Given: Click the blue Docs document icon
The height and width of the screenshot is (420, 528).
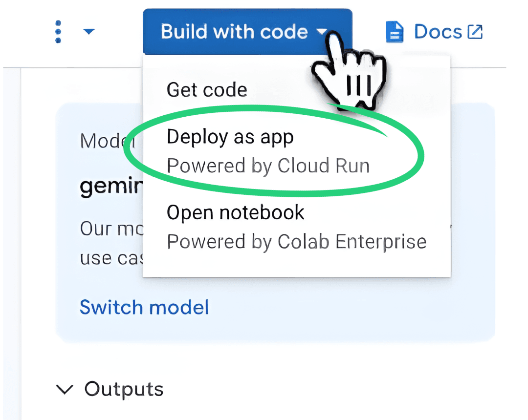Looking at the screenshot, I should point(395,32).
